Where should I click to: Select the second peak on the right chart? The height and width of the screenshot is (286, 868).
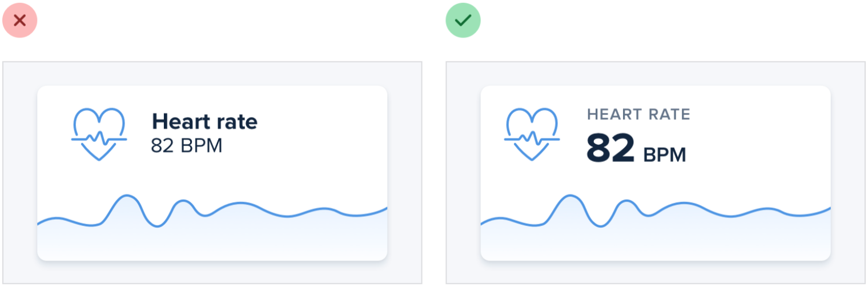click(x=626, y=201)
